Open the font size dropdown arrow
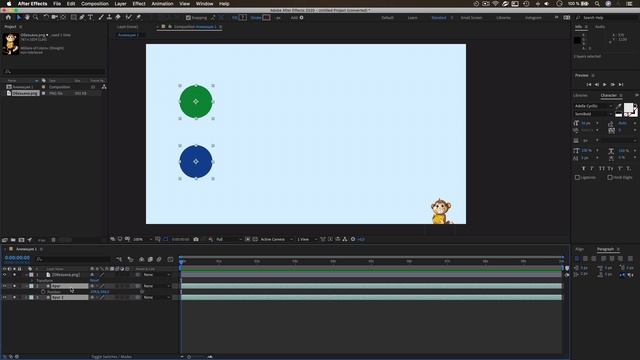The height and width of the screenshot is (360, 640). coord(597,123)
